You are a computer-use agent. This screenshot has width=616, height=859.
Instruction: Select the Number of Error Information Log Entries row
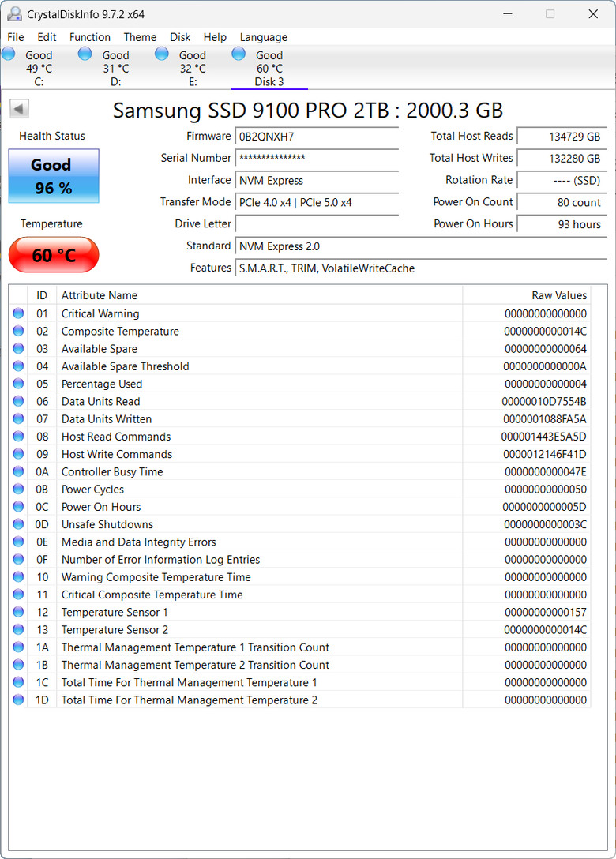(x=300, y=559)
